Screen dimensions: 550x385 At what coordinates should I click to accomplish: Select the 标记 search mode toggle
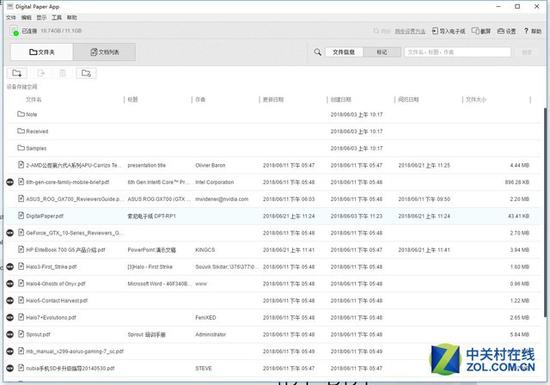point(382,52)
